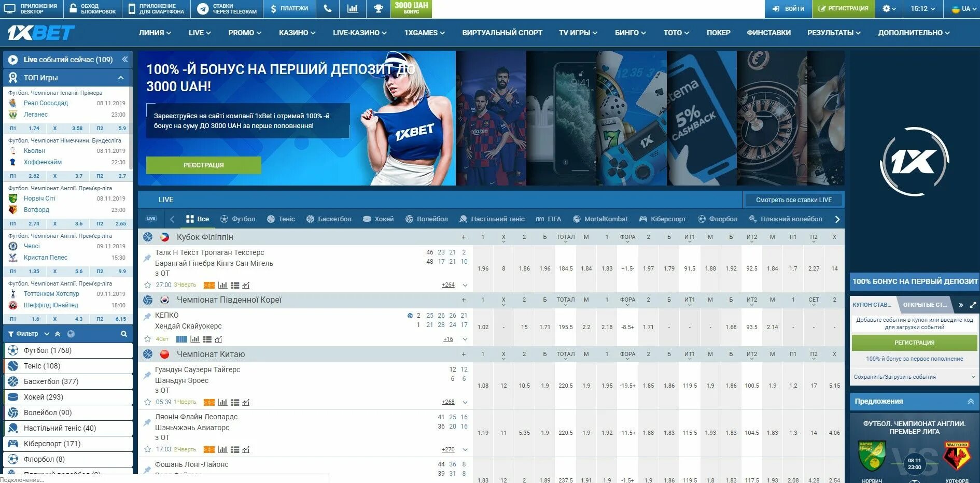Open the statistics chart icon in top bar
The image size is (980, 483).
coord(353,9)
